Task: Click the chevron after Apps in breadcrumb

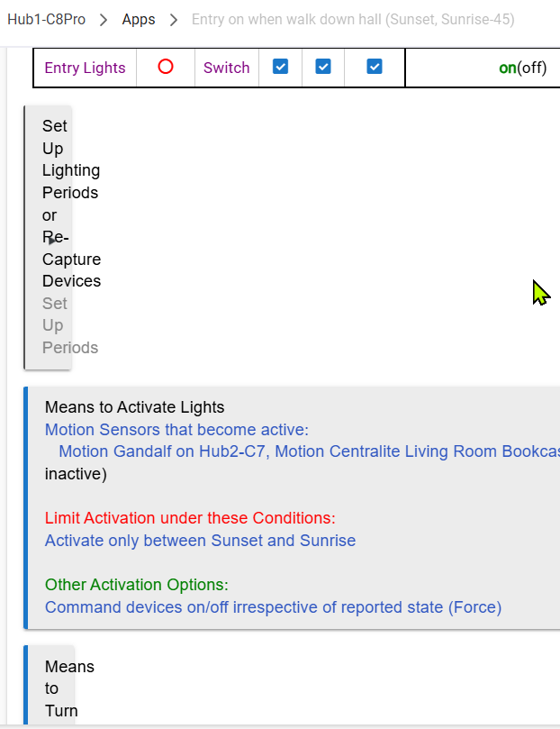Action: (174, 20)
